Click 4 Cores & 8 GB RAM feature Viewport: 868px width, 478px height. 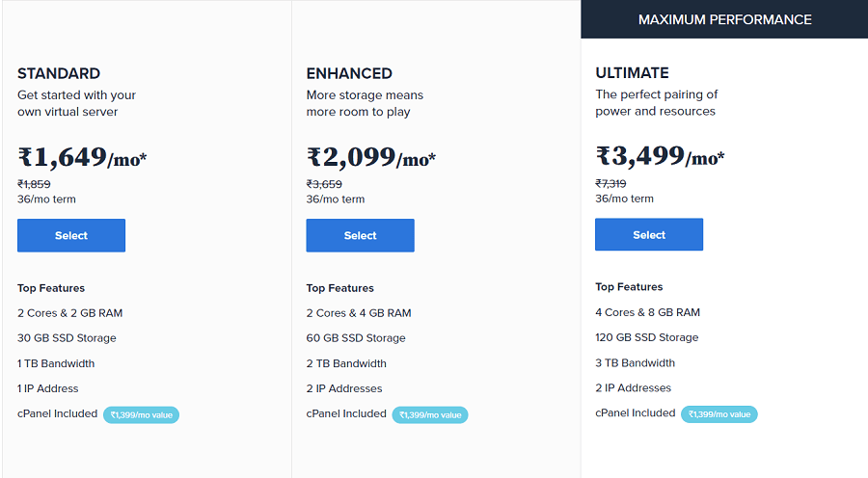pyautogui.click(x=648, y=312)
